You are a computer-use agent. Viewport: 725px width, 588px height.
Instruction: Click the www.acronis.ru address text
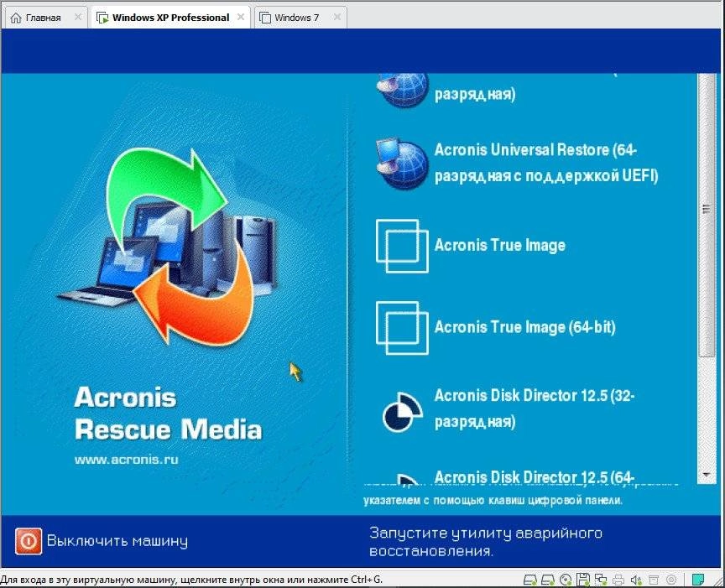click(126, 460)
